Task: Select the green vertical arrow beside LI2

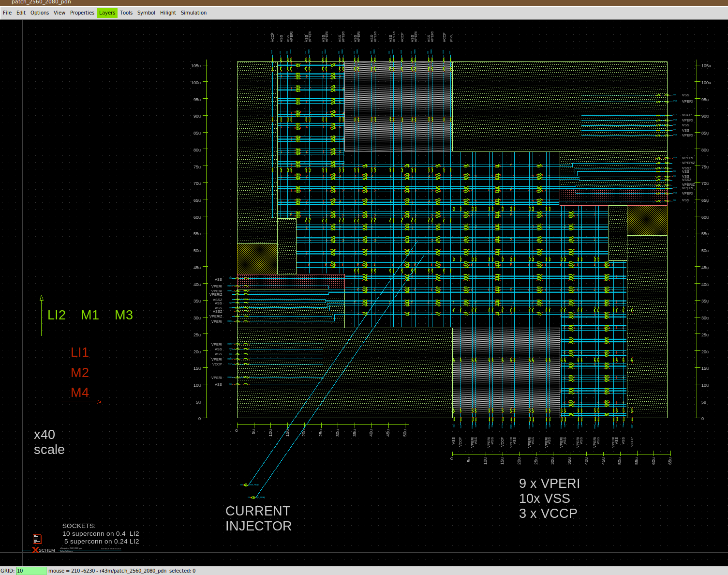Action: (42, 315)
